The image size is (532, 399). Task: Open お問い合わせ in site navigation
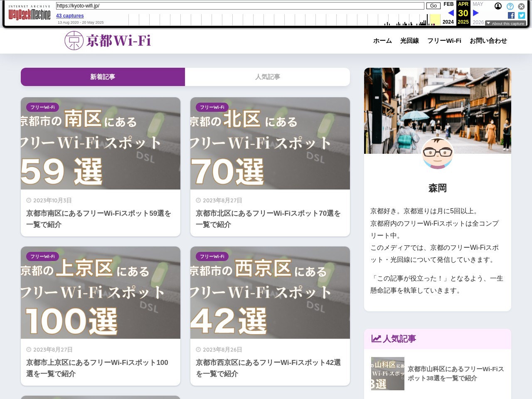(x=488, y=41)
